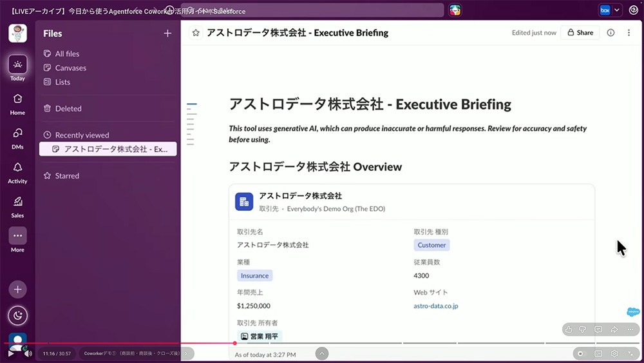The height and width of the screenshot is (363, 644).
Task: Open canvas three-dot more options menu
Action: pos(629,32)
